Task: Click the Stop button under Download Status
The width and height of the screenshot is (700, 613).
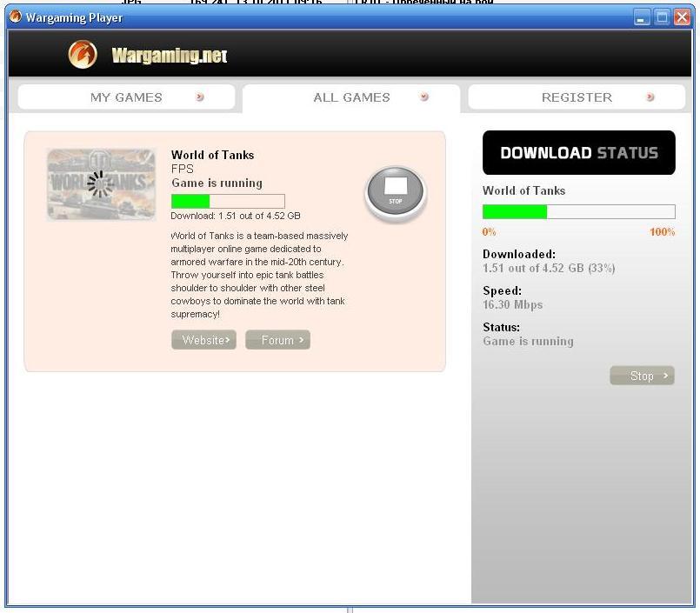Action: pyautogui.click(x=642, y=376)
